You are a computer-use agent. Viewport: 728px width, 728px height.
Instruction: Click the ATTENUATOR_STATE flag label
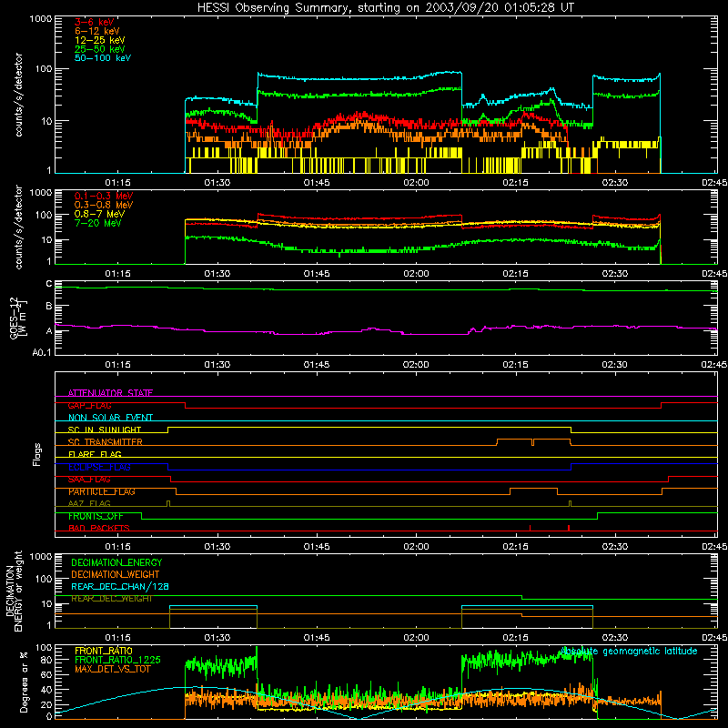pos(110,393)
